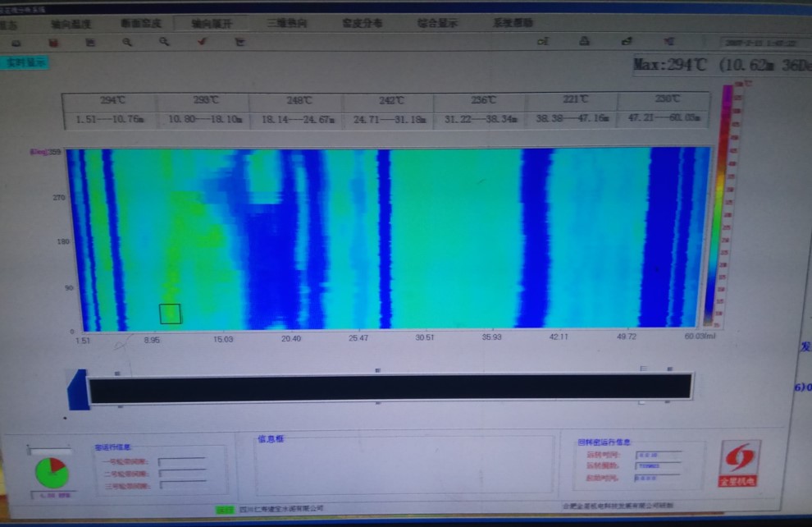The image size is (812, 527).
Task: Click the zoom-in magnifier toolbar icon
Action: tap(127, 42)
